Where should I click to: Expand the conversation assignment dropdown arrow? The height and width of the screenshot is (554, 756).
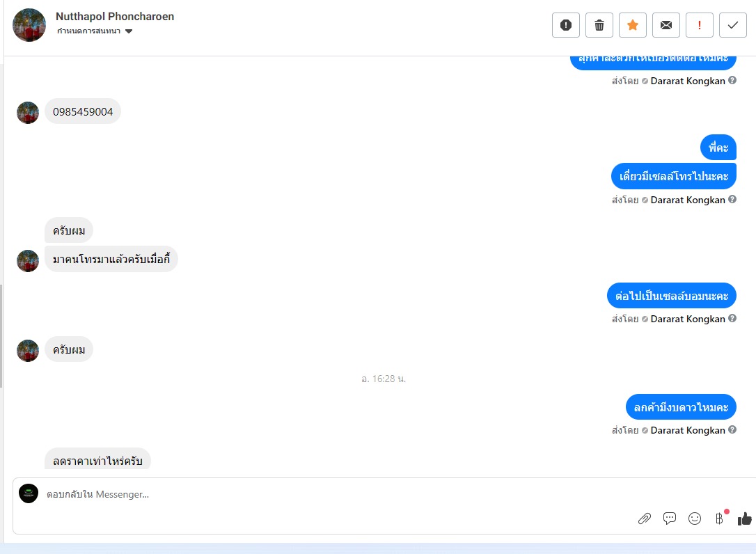[x=129, y=31]
